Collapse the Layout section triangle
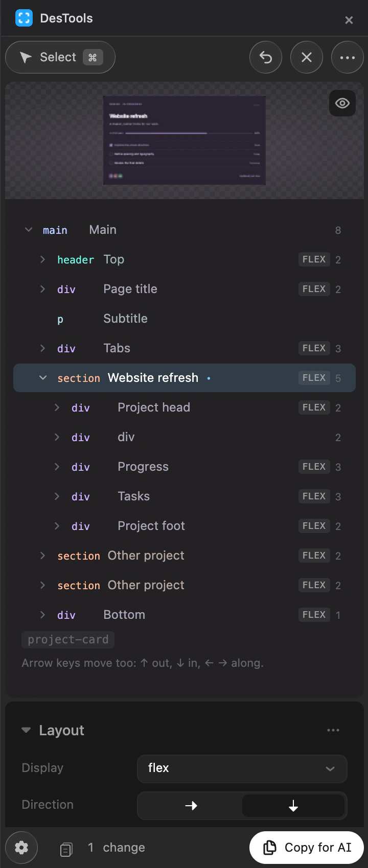Viewport: 368px width, 868px height. click(x=26, y=731)
